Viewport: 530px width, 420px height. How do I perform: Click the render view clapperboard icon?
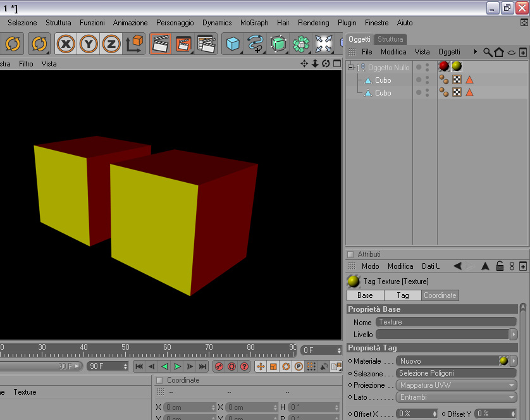click(161, 44)
